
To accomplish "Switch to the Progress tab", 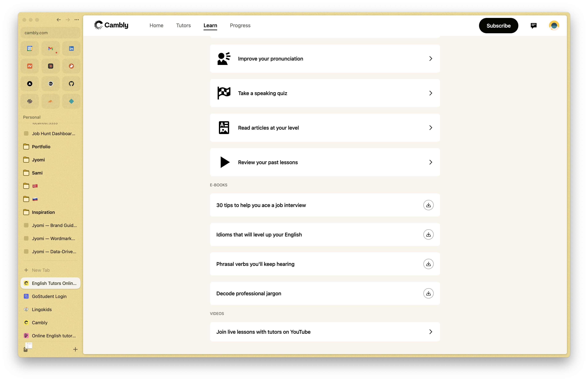I will [x=240, y=25].
